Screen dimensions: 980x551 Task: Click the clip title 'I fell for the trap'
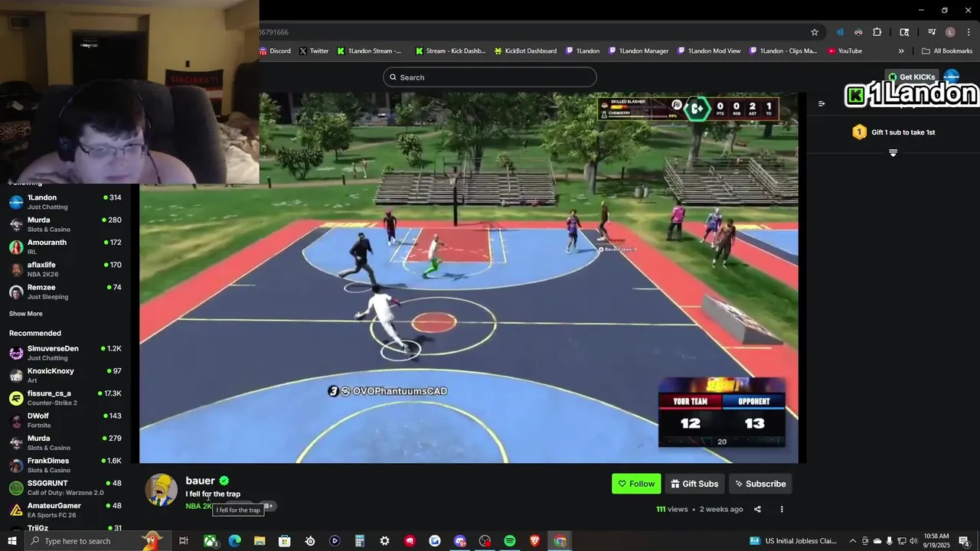point(213,494)
